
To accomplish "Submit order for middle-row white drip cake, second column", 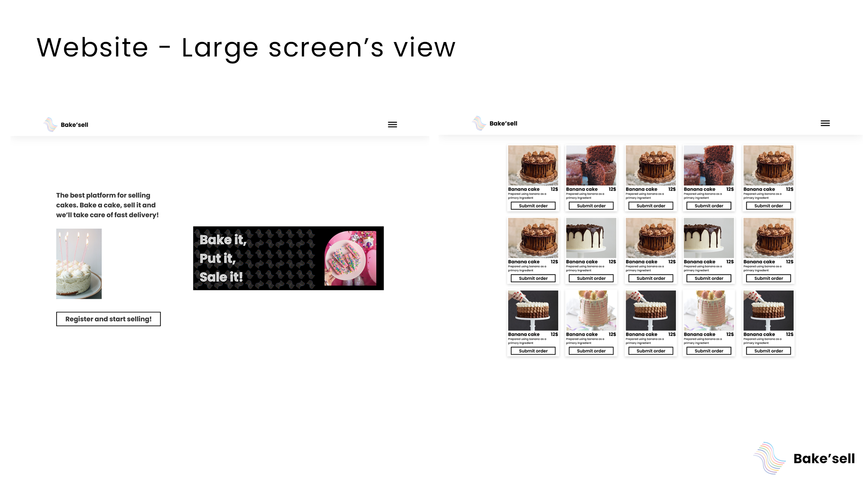I will tap(591, 278).
